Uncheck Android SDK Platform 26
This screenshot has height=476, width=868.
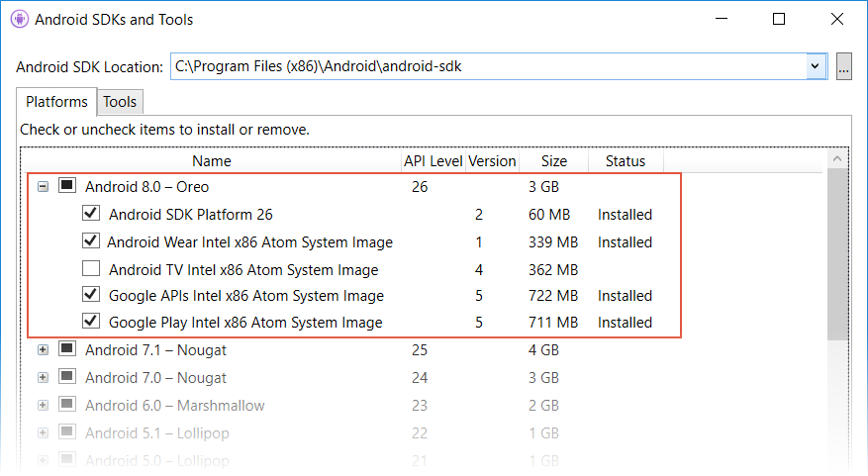(91, 213)
